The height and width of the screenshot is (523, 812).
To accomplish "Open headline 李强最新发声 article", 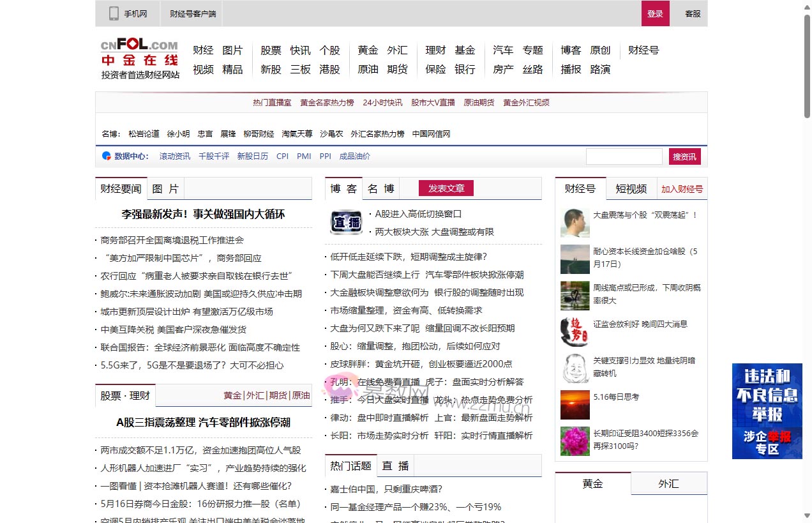I will pos(204,215).
